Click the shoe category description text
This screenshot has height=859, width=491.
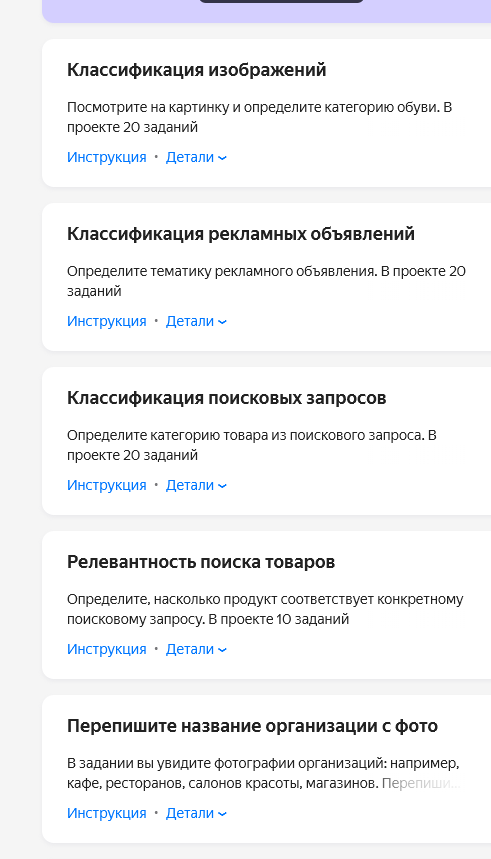pyautogui.click(x=259, y=117)
